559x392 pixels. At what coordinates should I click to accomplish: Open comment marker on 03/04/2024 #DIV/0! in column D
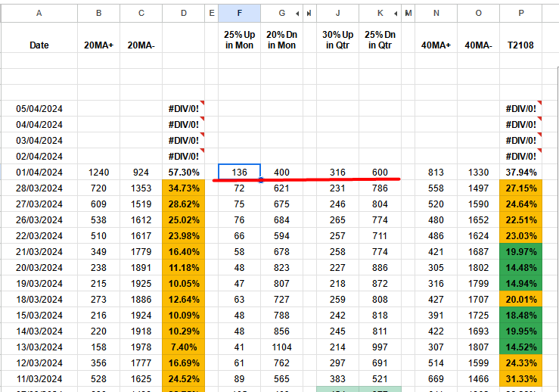[x=203, y=135]
